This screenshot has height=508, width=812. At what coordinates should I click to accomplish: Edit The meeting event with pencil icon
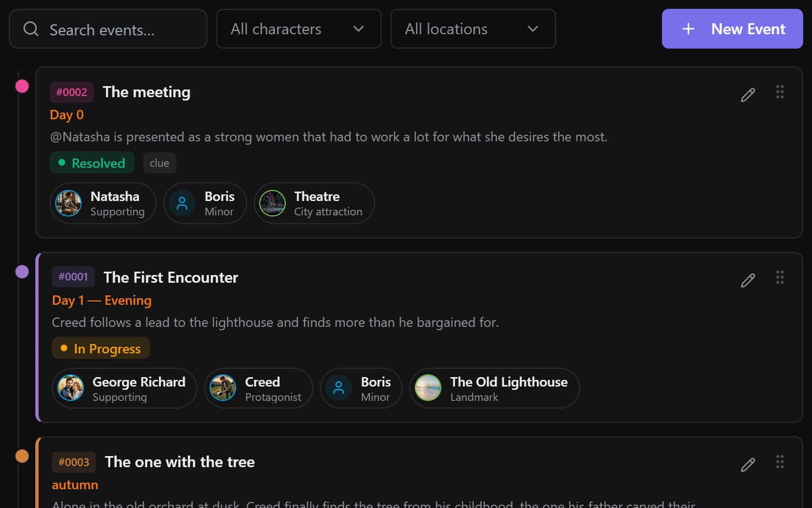(x=747, y=95)
